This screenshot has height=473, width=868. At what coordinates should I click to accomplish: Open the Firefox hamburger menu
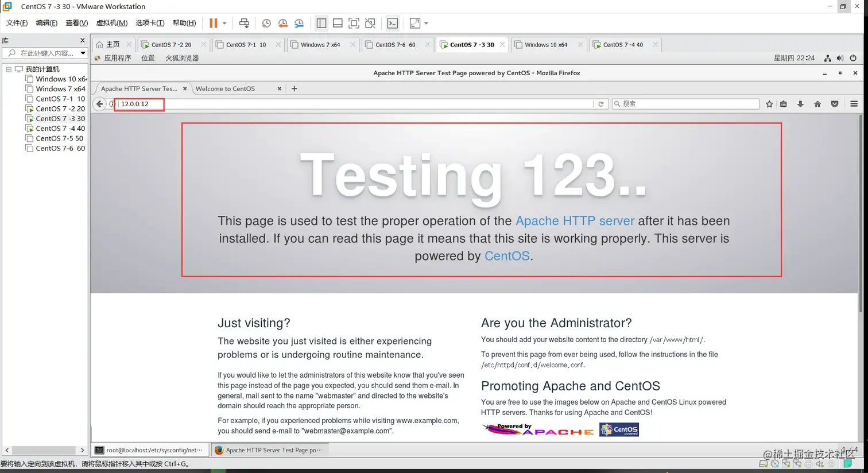point(854,104)
